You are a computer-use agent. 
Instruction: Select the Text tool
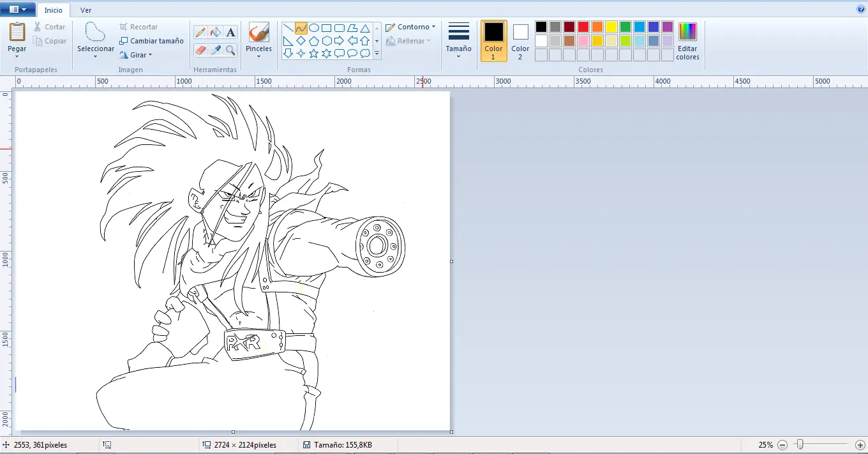pyautogui.click(x=231, y=32)
